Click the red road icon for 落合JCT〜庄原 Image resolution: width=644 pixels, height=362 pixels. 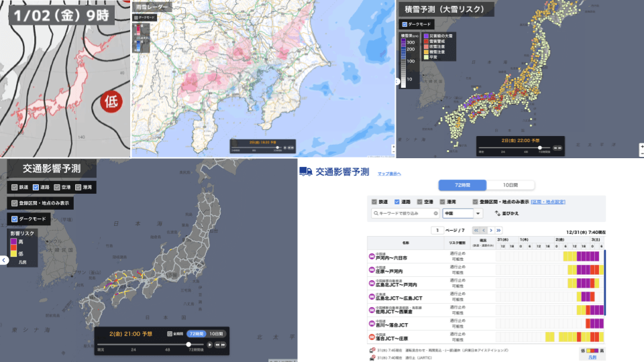(x=372, y=336)
